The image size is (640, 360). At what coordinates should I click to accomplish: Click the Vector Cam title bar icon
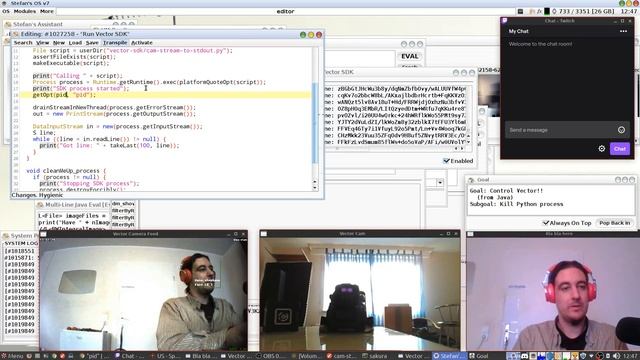264,234
